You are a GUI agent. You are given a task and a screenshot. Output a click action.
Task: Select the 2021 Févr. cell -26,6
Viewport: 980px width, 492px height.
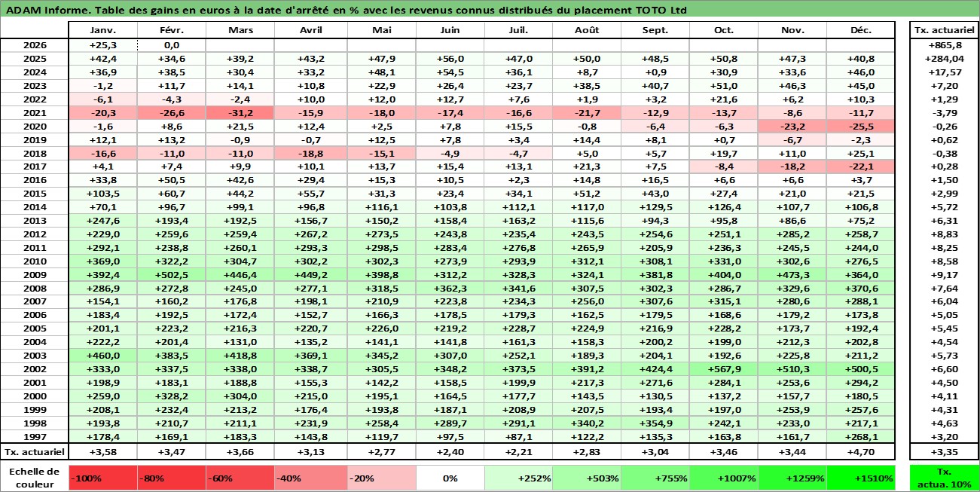(x=171, y=112)
